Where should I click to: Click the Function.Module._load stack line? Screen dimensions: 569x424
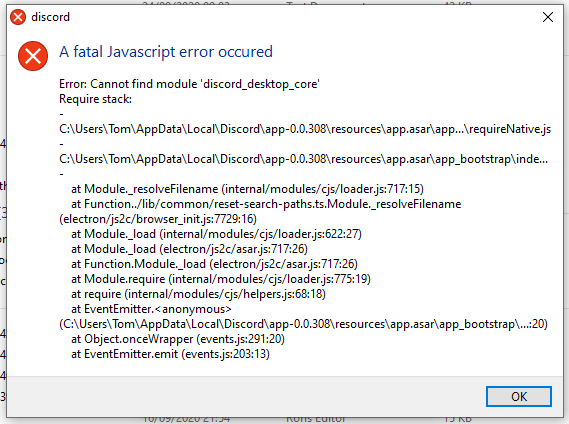pyautogui.click(x=214, y=264)
